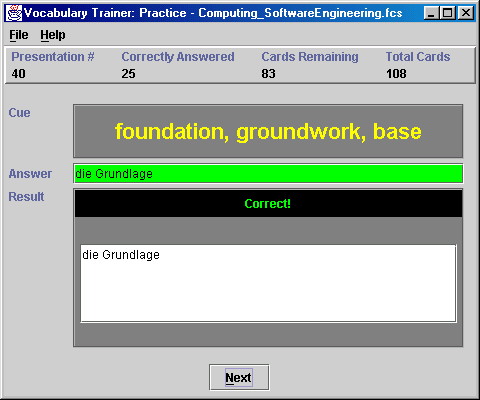Click the 'Presentation #' counter label
480x400 pixels.
click(x=53, y=57)
